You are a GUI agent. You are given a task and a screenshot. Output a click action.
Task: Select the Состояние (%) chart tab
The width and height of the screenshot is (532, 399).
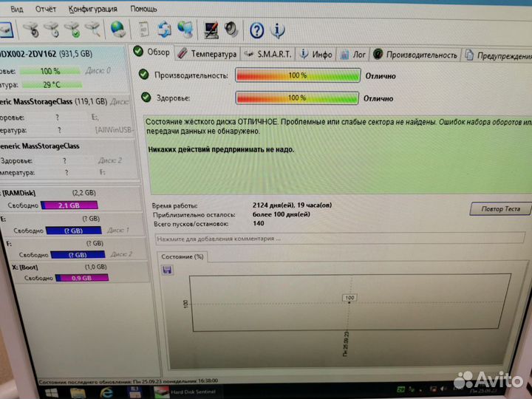[x=183, y=257]
